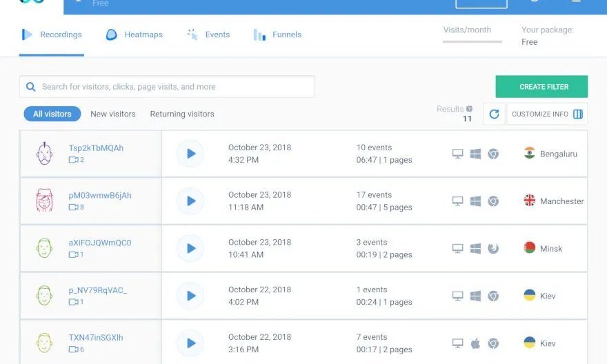Click recordings count icon under TXN47inSGXlh
This screenshot has height=364, width=607.
74,350
